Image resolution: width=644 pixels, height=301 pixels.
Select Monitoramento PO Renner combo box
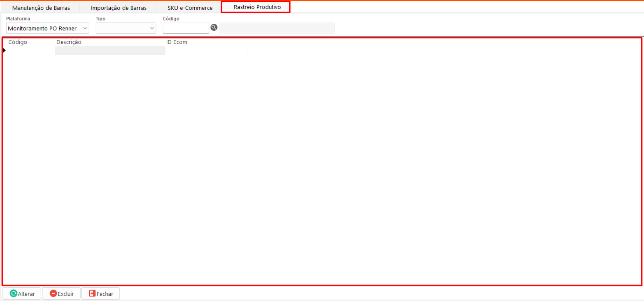tap(48, 28)
